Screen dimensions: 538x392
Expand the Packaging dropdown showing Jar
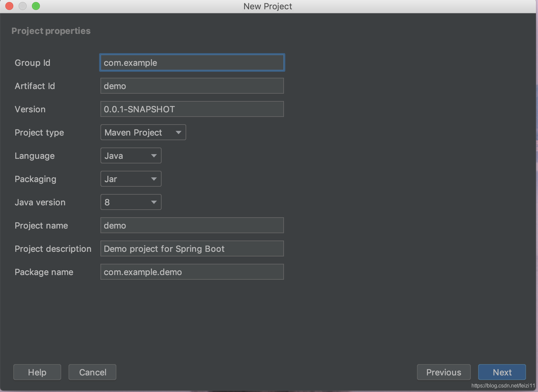pyautogui.click(x=131, y=179)
